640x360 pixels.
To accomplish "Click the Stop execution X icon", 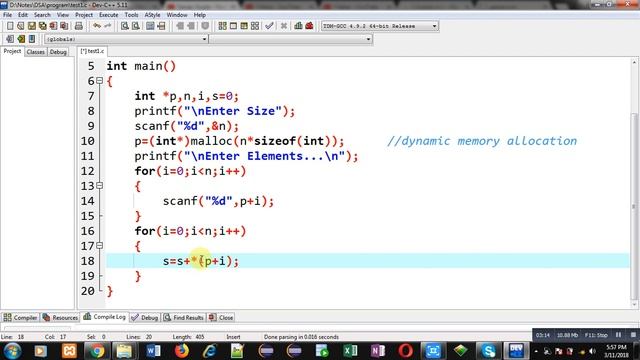I will pos(284,26).
